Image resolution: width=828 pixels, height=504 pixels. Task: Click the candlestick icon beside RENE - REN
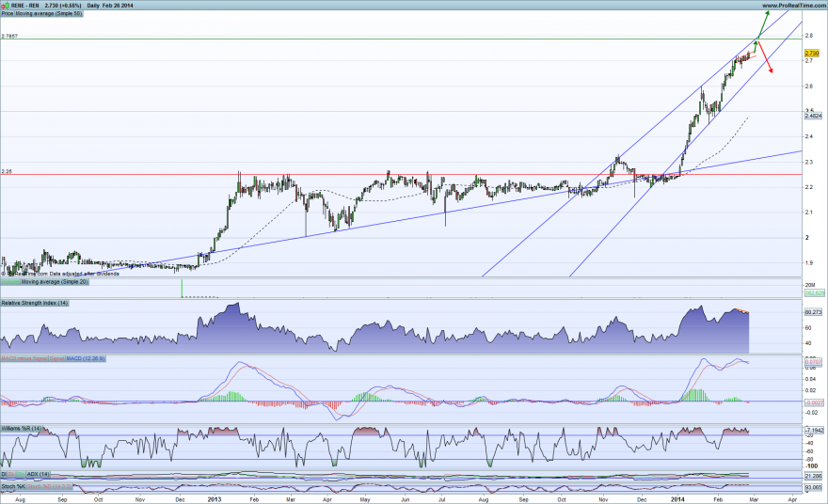click(x=6, y=6)
